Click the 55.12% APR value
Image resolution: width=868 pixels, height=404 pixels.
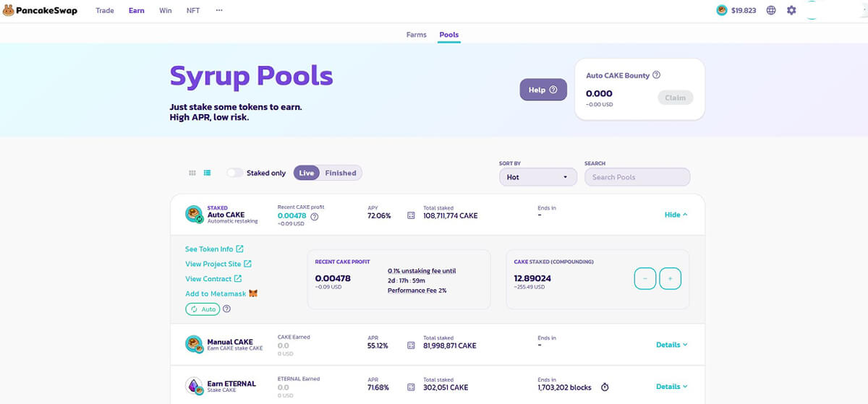(378, 345)
